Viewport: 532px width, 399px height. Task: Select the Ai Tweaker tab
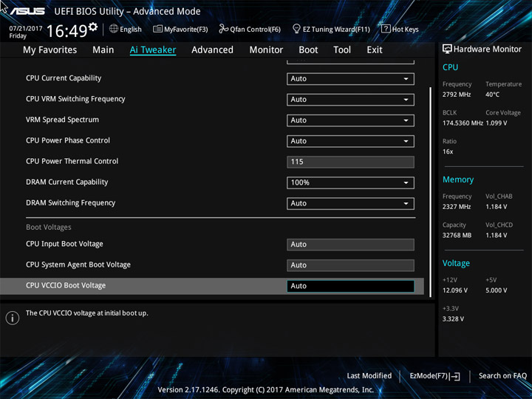click(153, 50)
